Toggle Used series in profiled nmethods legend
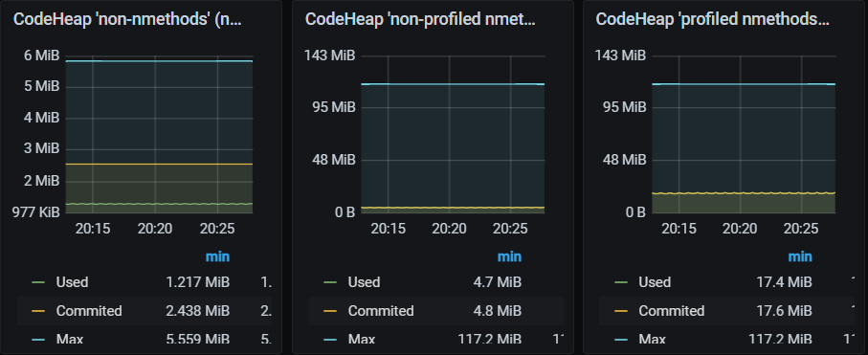This screenshot has height=355, width=868. coord(655,282)
